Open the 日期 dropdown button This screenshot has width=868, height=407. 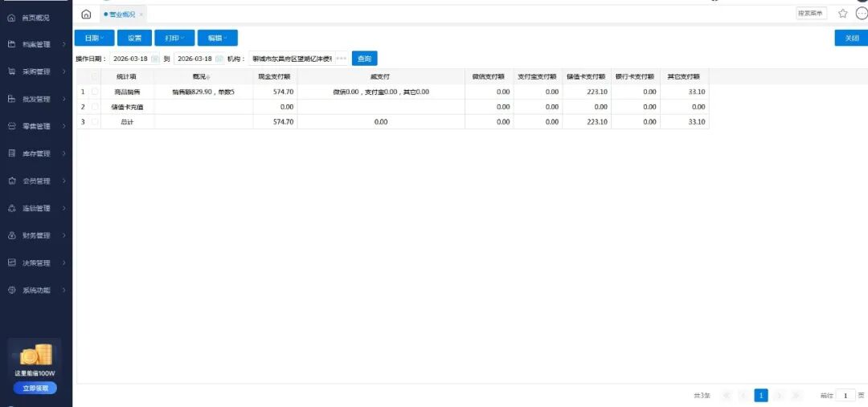94,38
